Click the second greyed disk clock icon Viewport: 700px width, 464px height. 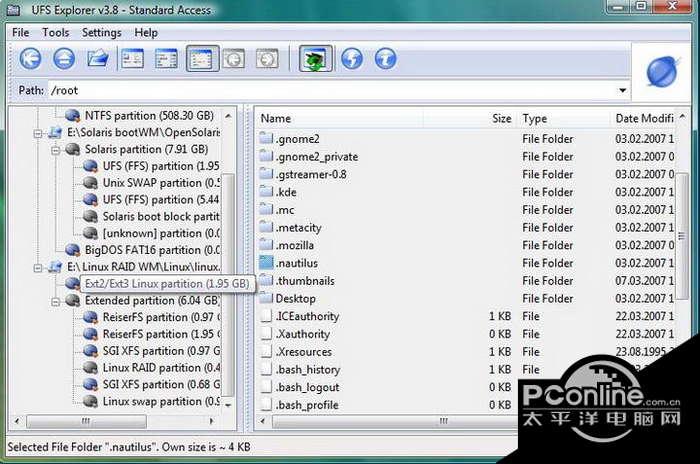pyautogui.click(x=267, y=59)
